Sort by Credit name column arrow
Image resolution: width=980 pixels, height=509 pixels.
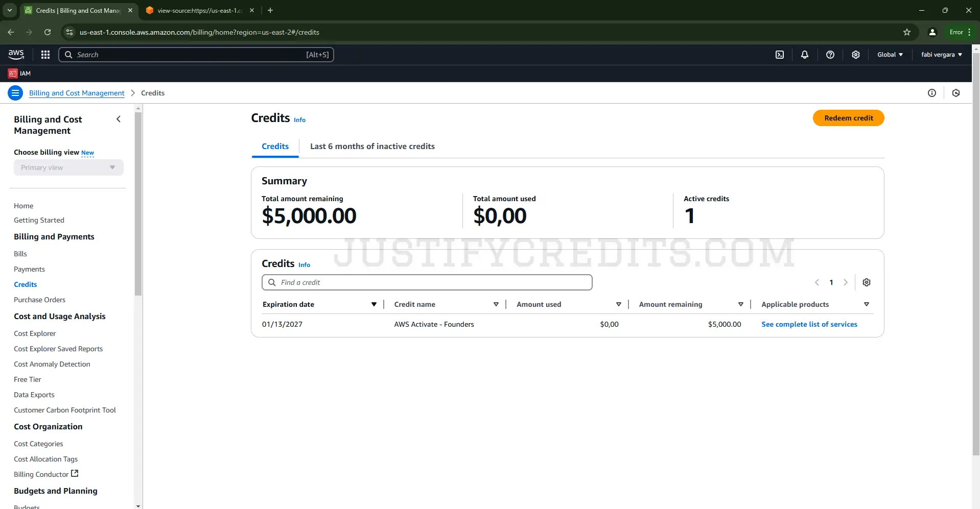click(x=496, y=304)
